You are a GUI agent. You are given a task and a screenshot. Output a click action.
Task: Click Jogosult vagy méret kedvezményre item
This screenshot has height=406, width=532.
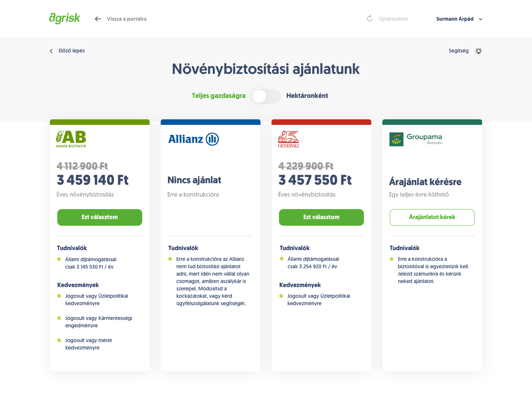pyautogui.click(x=89, y=344)
